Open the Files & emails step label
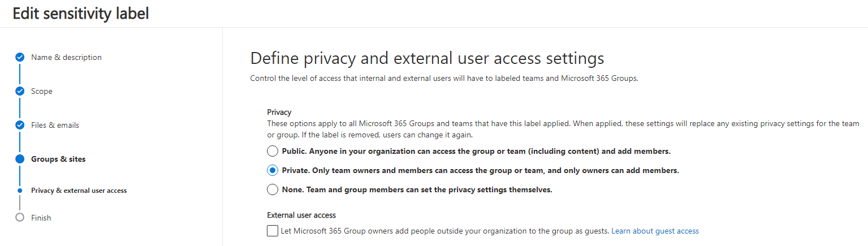868x246 pixels. pyautogui.click(x=55, y=125)
